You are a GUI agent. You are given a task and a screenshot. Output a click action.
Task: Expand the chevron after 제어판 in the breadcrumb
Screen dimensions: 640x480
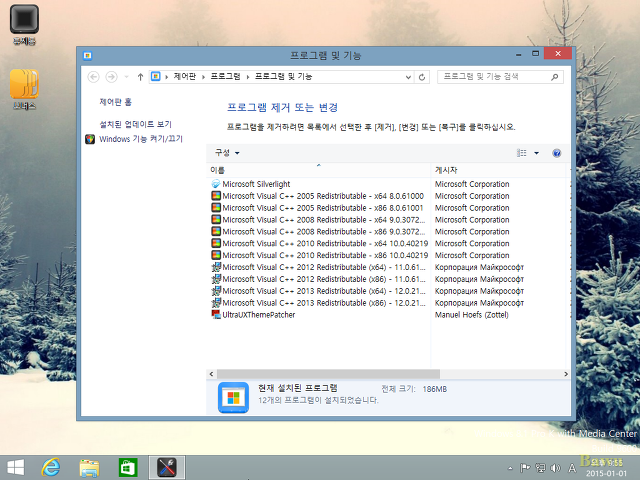pyautogui.click(x=203, y=77)
